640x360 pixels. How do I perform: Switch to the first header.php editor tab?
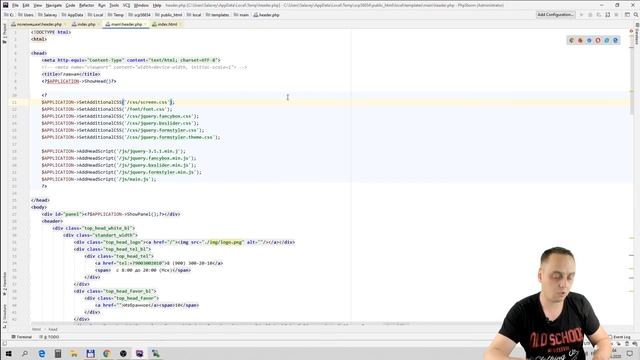pos(38,24)
